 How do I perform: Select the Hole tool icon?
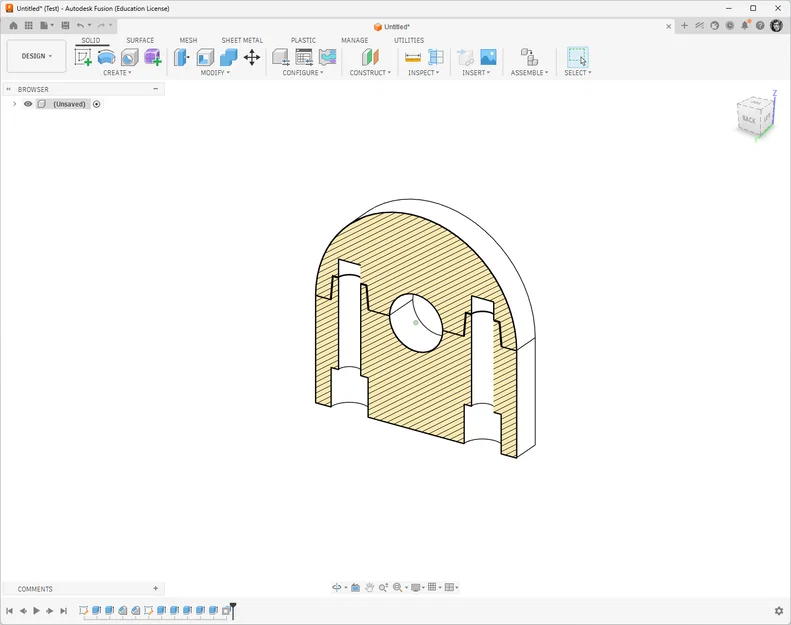[130, 57]
